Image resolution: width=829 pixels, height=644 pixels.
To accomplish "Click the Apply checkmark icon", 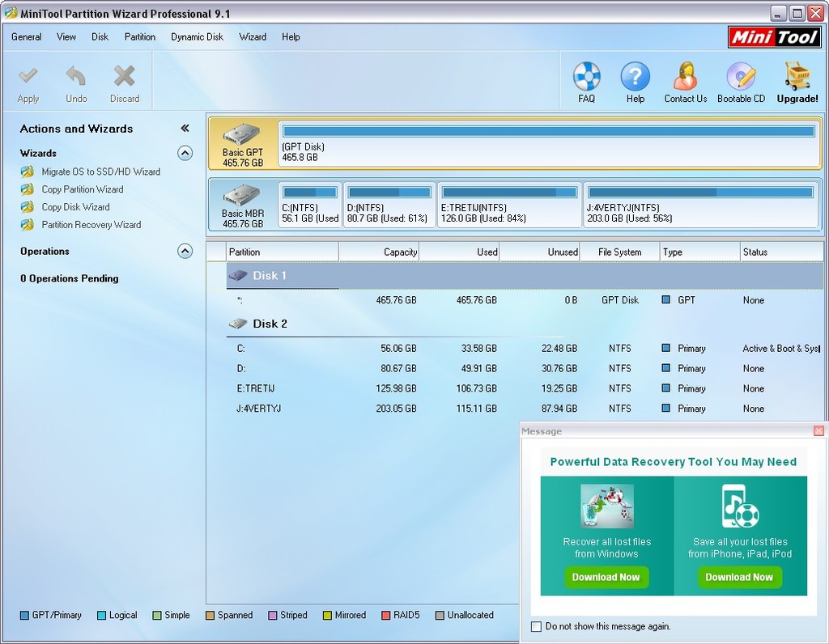I will point(28,77).
